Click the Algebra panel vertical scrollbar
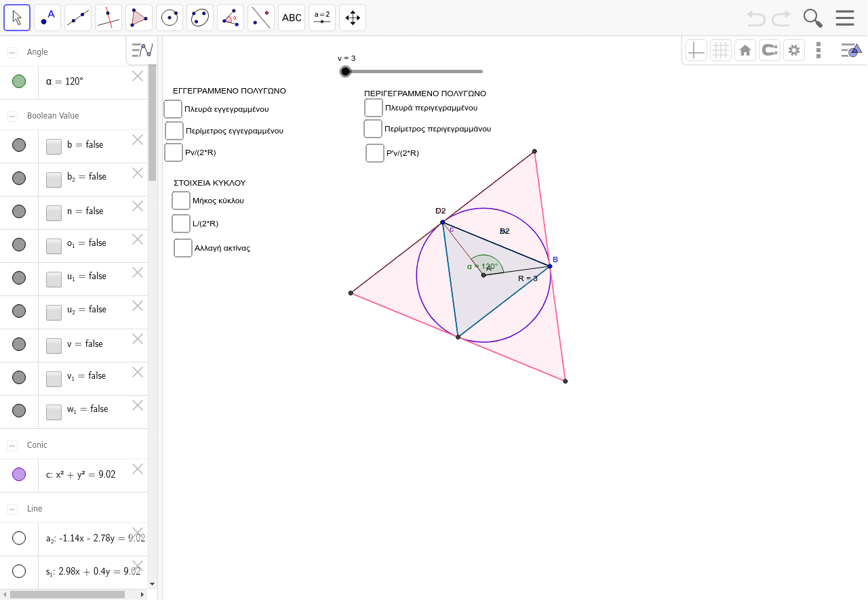The height and width of the screenshot is (601, 868). point(152,123)
